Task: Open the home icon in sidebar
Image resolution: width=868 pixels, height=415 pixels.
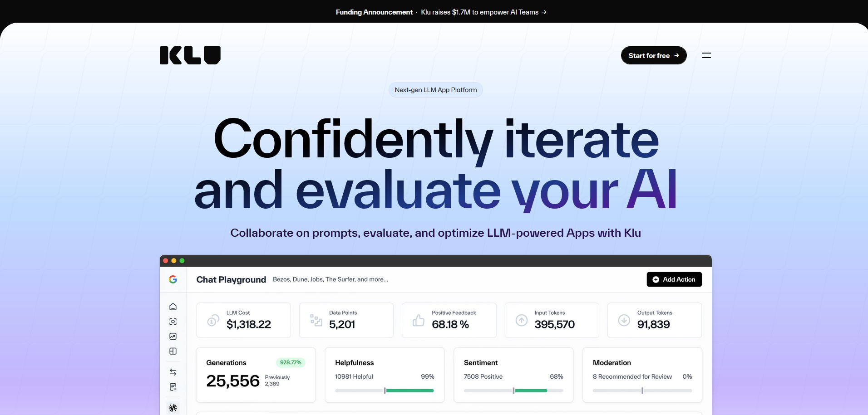Action: [173, 307]
